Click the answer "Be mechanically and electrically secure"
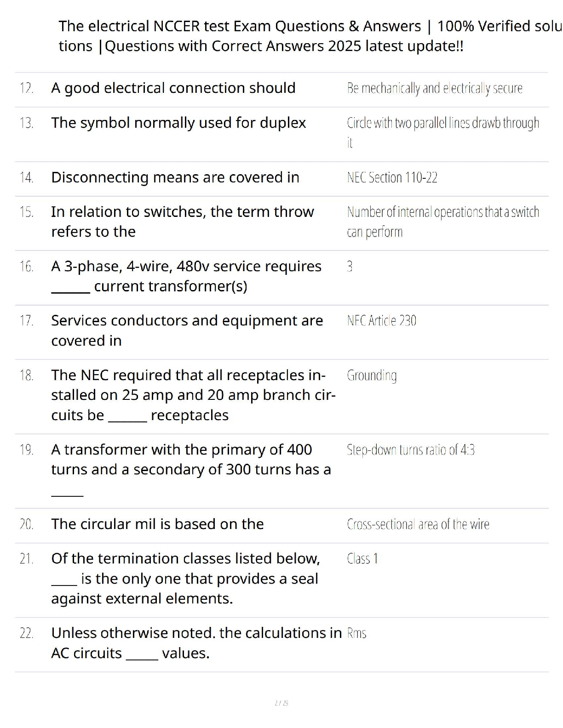Screen dimensions: 563x728 [434, 88]
